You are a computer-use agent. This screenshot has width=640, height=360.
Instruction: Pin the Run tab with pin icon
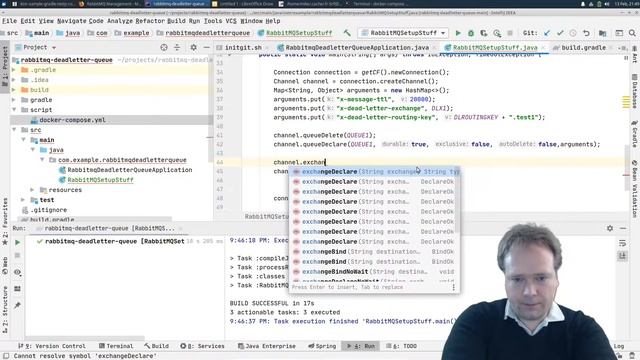tap(17, 305)
